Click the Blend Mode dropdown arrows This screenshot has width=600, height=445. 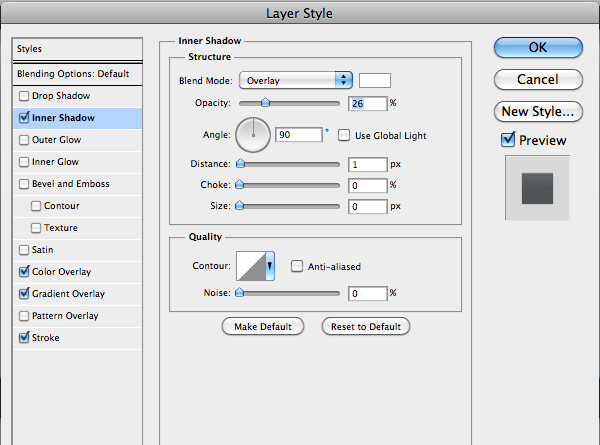344,80
